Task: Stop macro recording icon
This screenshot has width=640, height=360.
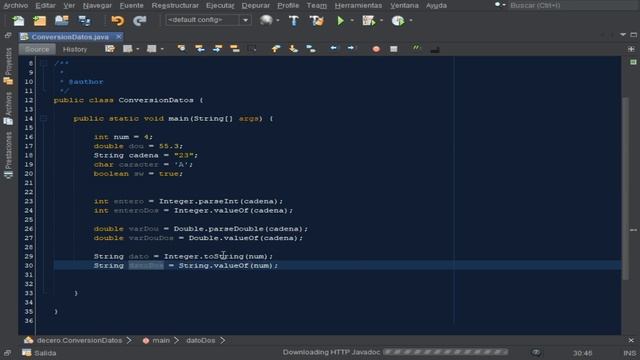Action: click(x=393, y=49)
